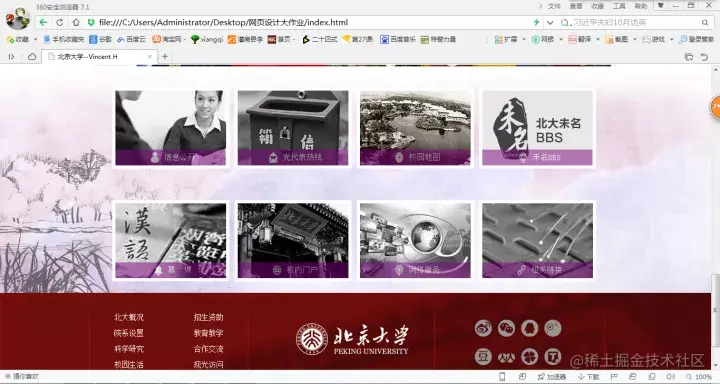Open the 收藏 favorites star bookmark
The width and height of the screenshot is (720, 384).
[18, 40]
